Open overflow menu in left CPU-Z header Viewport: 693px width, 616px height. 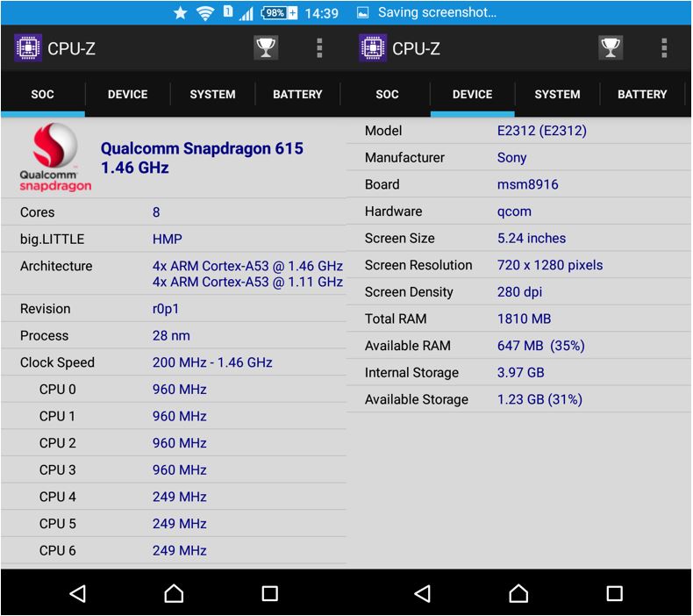click(319, 47)
